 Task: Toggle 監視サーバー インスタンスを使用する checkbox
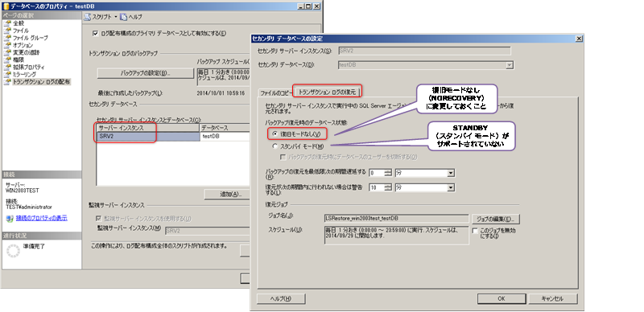coord(98,219)
